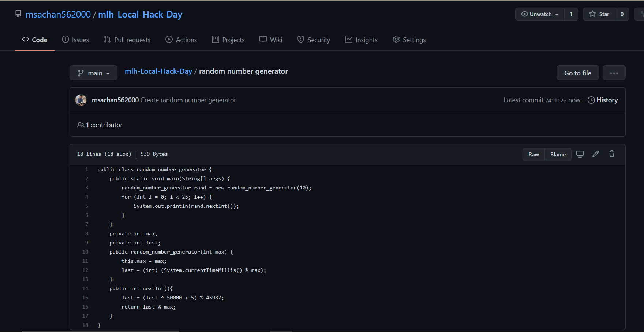Click the 'private int max;' code line

pyautogui.click(x=133, y=233)
